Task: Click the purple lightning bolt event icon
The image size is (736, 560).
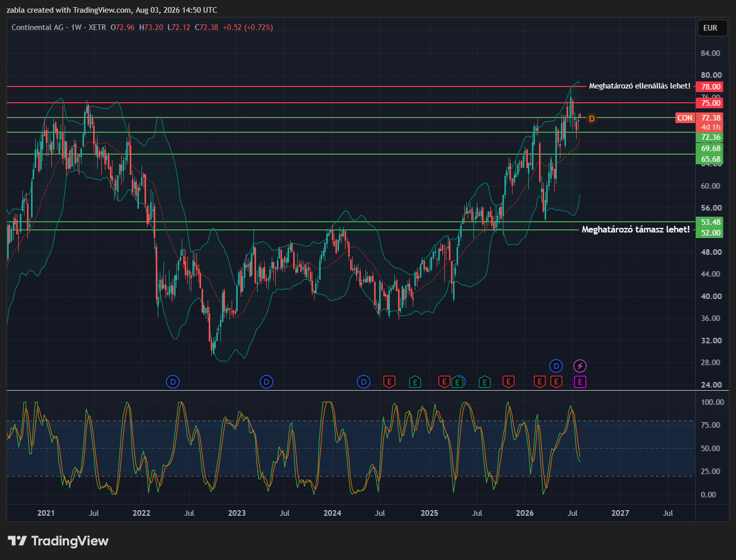Action: point(580,366)
